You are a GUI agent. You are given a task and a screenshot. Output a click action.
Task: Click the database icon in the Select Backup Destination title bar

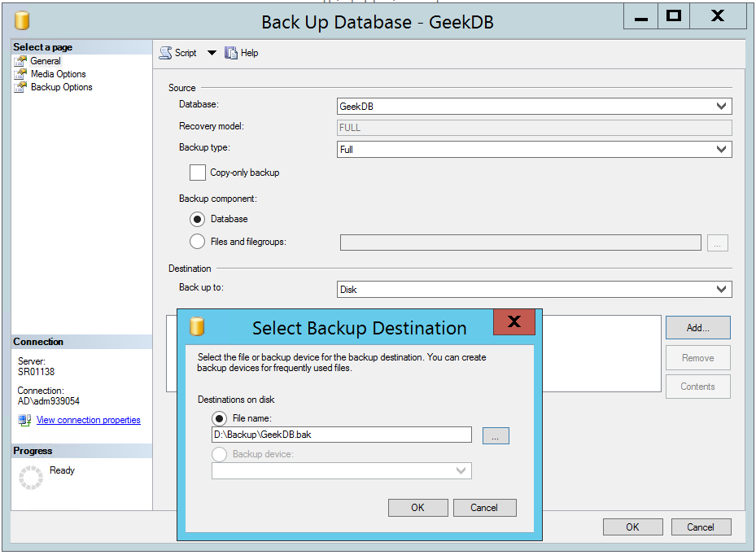coord(197,327)
